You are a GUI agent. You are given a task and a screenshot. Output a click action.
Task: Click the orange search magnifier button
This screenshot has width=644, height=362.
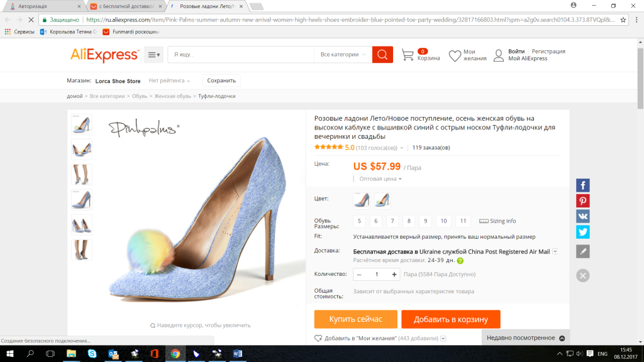pos(382,55)
